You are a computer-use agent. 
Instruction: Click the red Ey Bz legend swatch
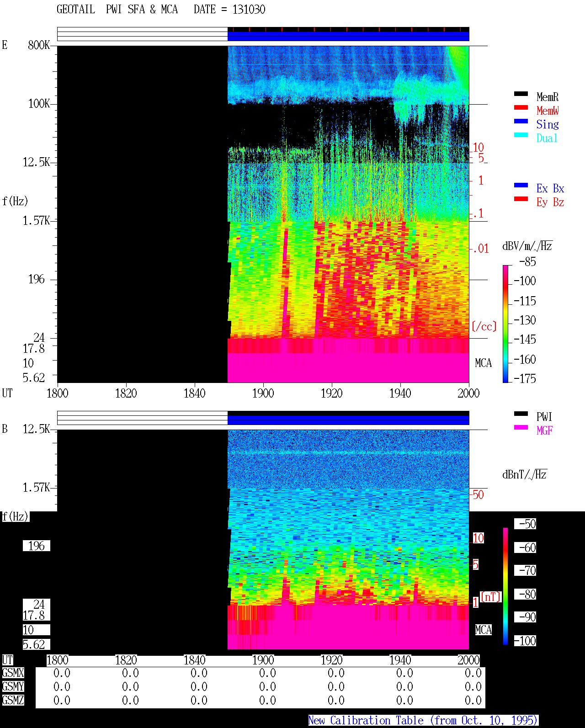[x=521, y=199]
